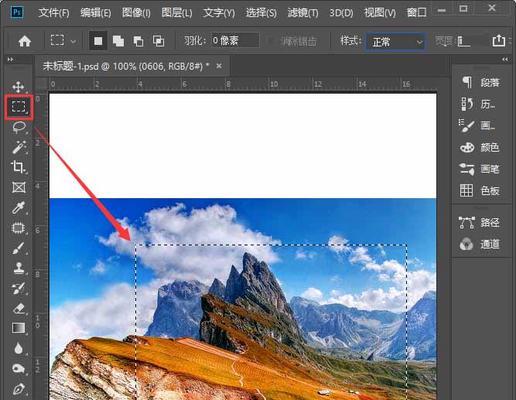Viewport: 516px width, 400px height.
Task: Select the Lasso tool
Action: point(19,127)
